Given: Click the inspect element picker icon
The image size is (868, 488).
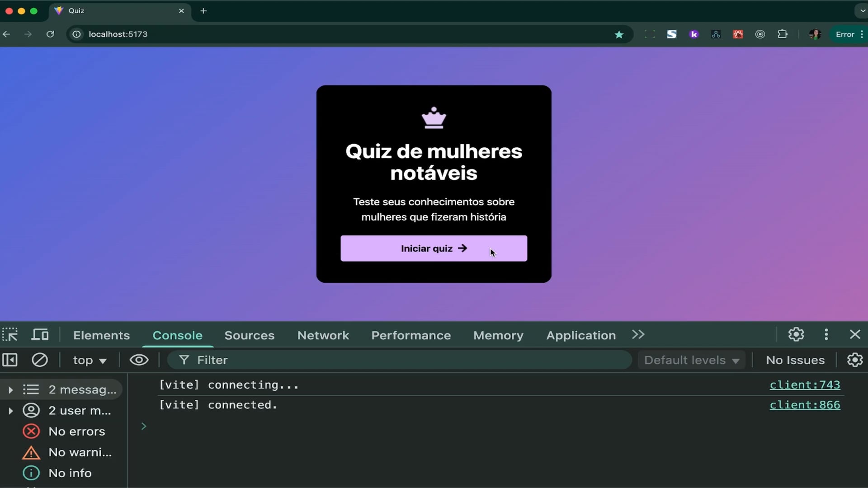Looking at the screenshot, I should coord(10,335).
